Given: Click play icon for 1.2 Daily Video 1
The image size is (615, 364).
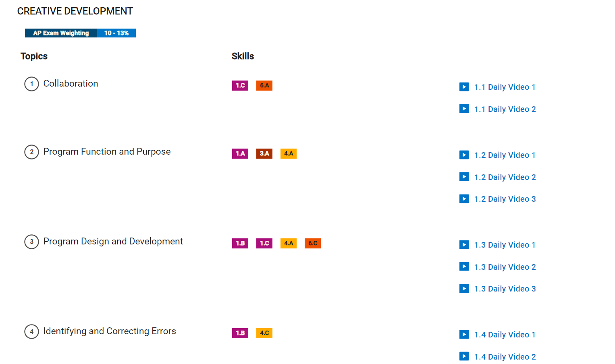Looking at the screenshot, I should (464, 155).
